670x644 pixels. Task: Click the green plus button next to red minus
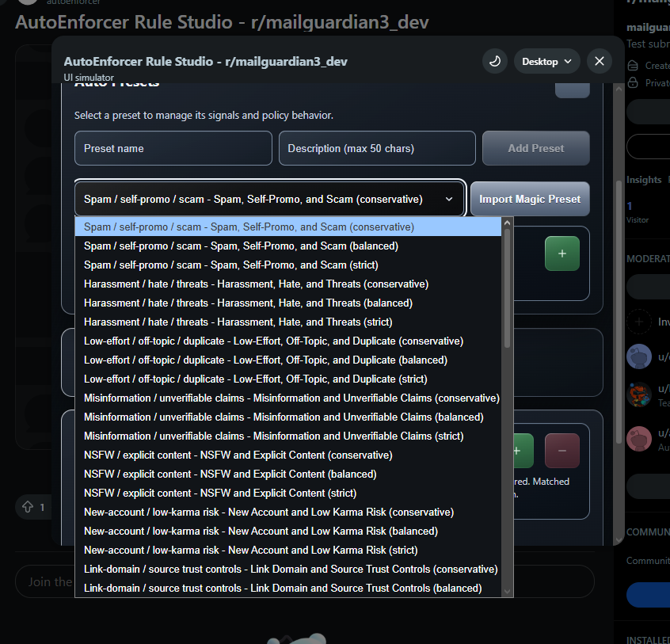click(x=523, y=451)
